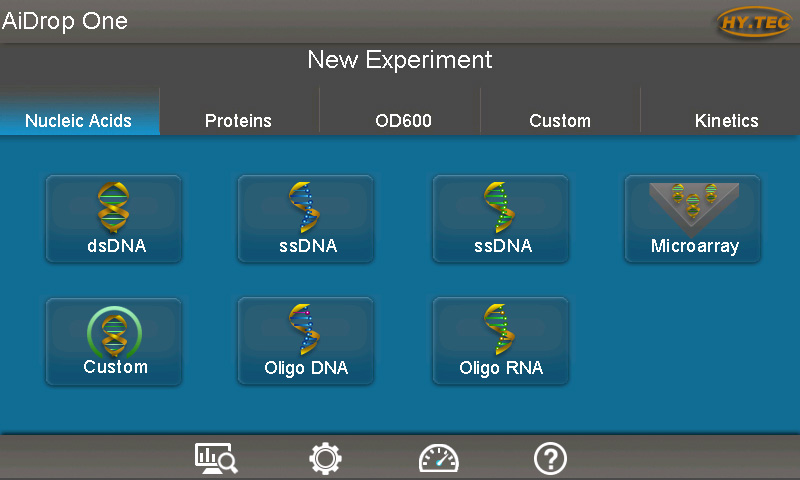
Task: Select the ssDNA tile with green strand icon
Action: click(x=500, y=219)
